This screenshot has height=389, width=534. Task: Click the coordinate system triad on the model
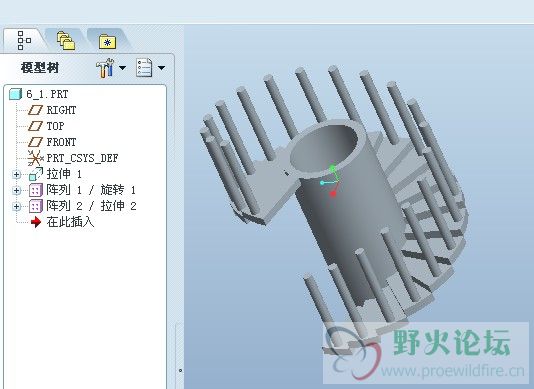coord(331,181)
